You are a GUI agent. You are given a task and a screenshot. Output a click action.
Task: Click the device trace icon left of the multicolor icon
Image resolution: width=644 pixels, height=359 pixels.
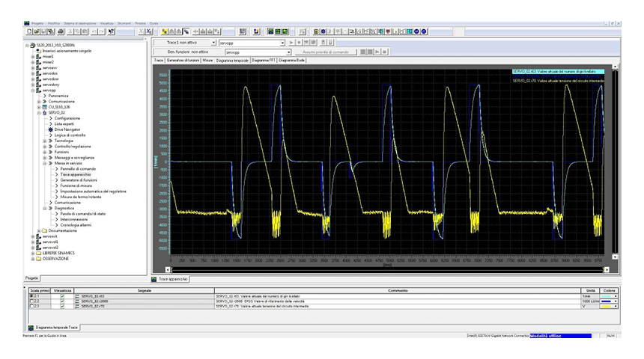[x=243, y=31]
